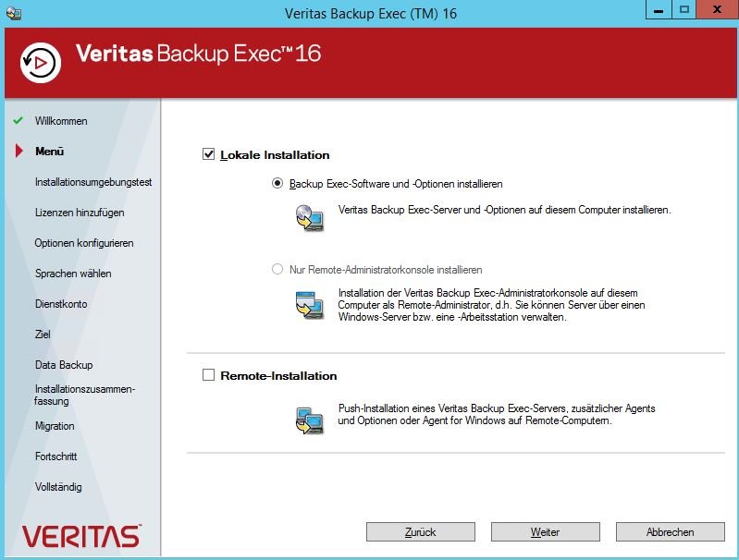Click the Remote-Installation label text
The image size is (739, 560).
coord(278,376)
